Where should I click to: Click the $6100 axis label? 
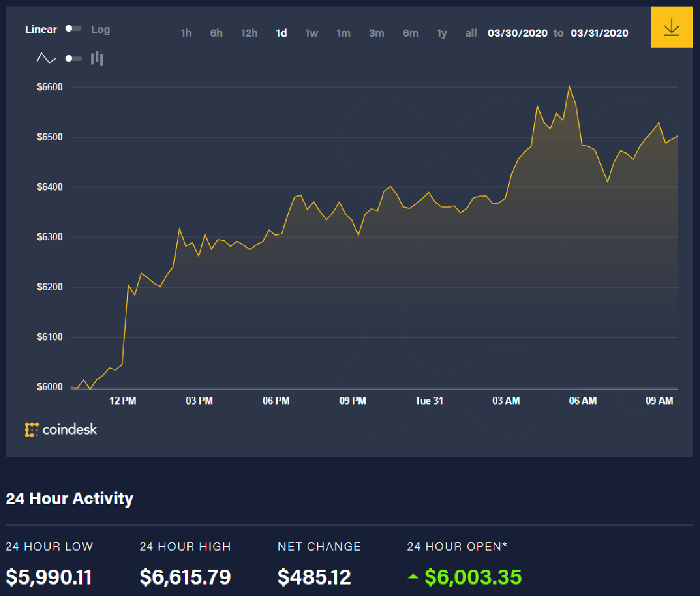pos(50,337)
